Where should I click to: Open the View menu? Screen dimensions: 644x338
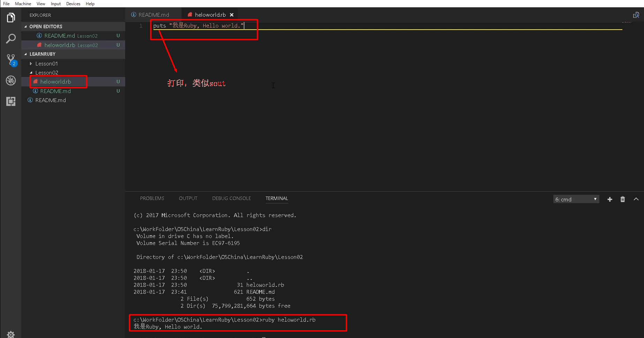[x=41, y=3]
